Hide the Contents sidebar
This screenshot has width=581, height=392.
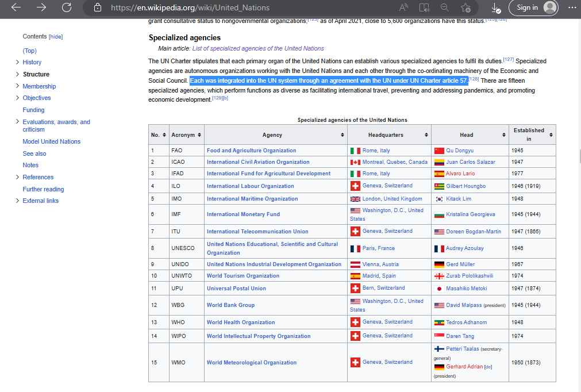56,37
